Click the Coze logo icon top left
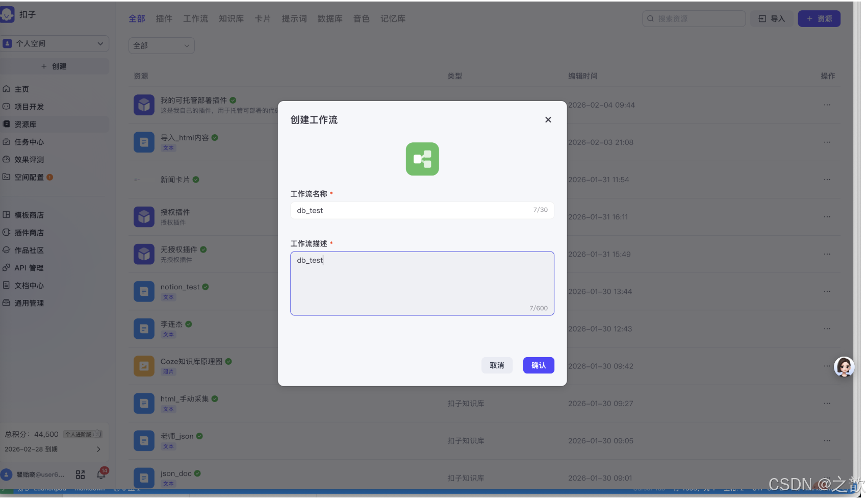 [x=8, y=14]
